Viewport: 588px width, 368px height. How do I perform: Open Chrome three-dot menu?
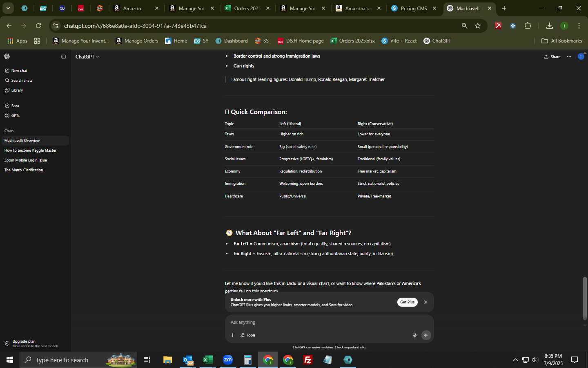click(579, 26)
